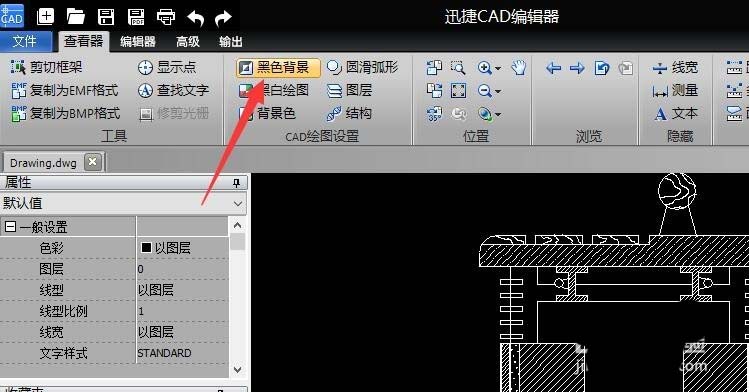Choose 复制为EMF格式
Screen dimensions: 749x392
click(64, 90)
